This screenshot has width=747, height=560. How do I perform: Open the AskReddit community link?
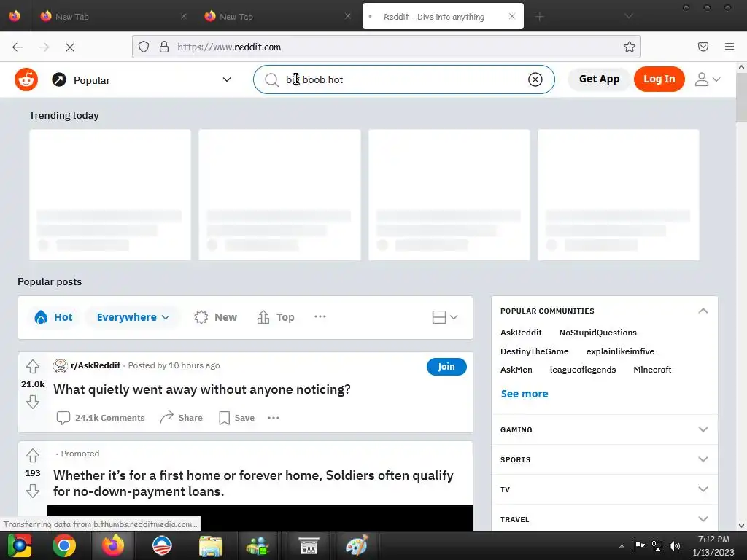click(521, 332)
